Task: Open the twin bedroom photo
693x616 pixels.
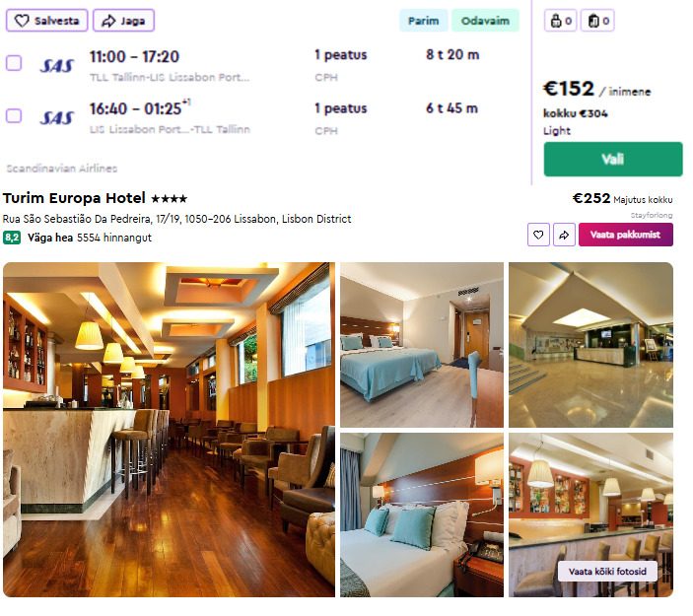Action: tap(422, 345)
